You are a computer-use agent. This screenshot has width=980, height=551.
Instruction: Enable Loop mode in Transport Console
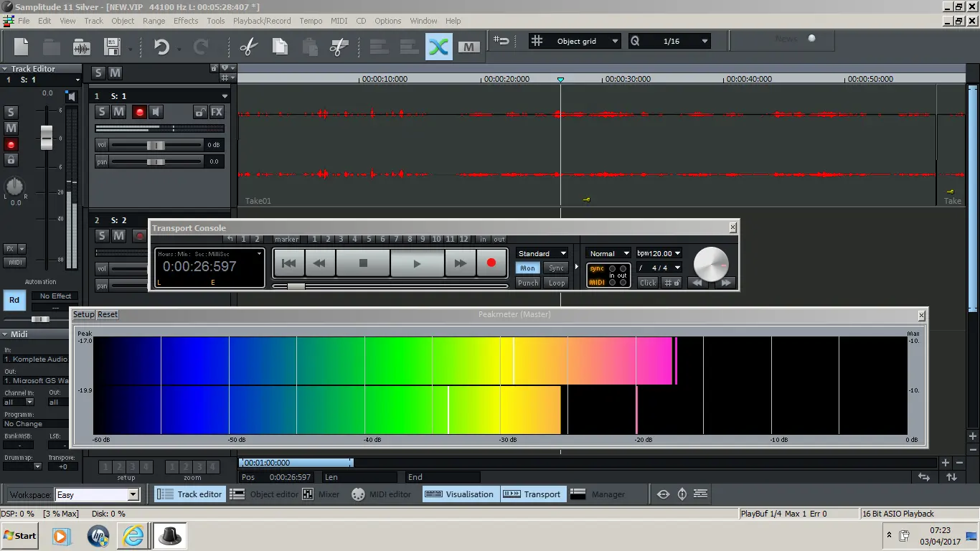[x=557, y=283]
